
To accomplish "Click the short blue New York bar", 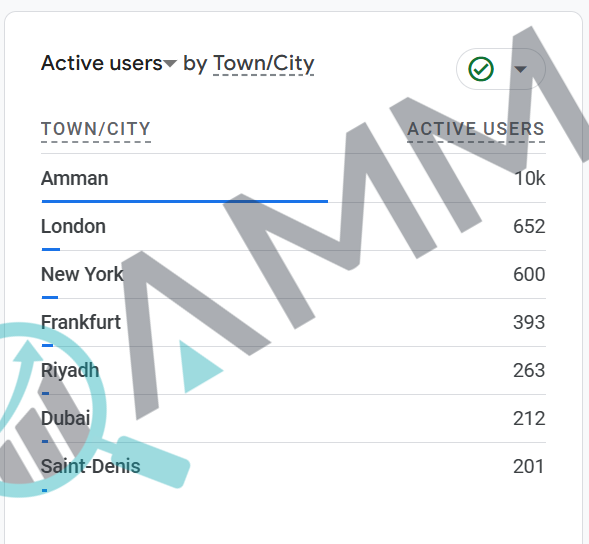I will click(x=50, y=297).
